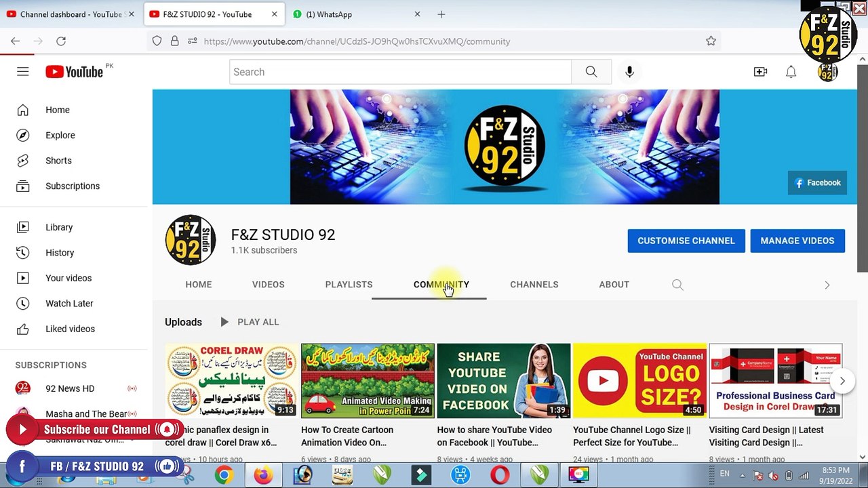
Task: Launch Google Chrome from the taskbar
Action: pyautogui.click(x=224, y=475)
